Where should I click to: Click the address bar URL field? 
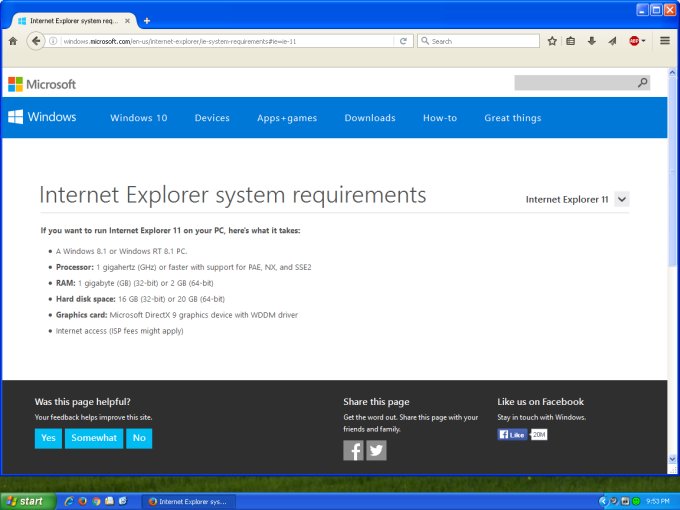point(226,41)
